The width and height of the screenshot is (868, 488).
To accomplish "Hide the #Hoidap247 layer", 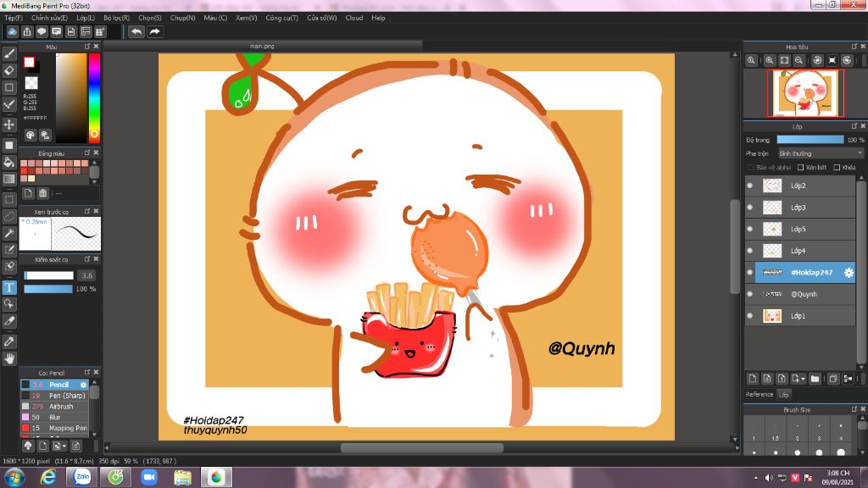I will pos(750,272).
